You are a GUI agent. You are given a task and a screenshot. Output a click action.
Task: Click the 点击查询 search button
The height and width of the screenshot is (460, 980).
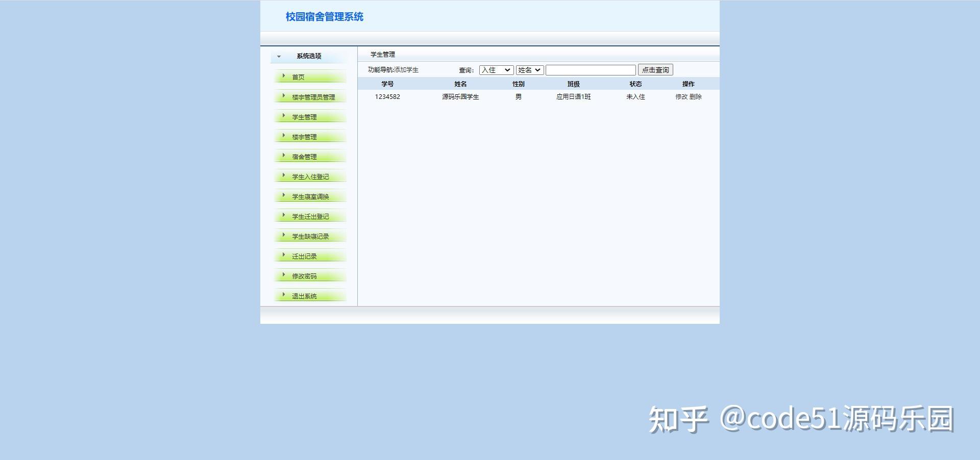655,70
